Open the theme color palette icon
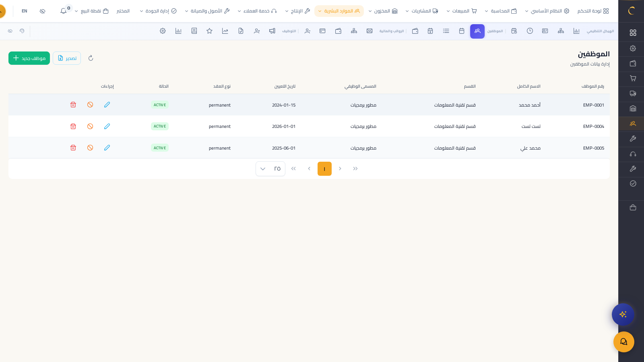The width and height of the screenshot is (644, 362). point(22,31)
